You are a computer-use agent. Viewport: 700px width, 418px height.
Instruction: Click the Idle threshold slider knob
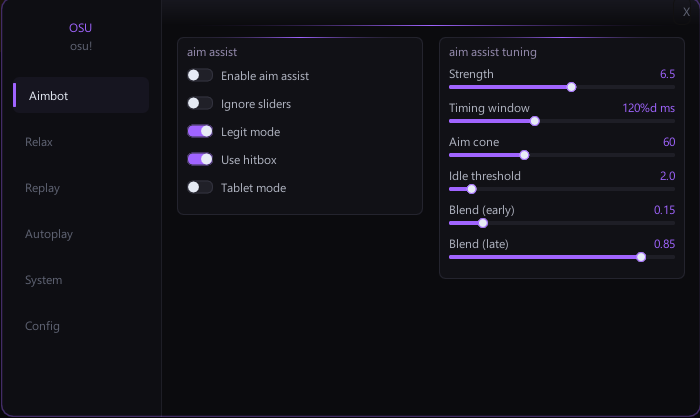coord(472,189)
